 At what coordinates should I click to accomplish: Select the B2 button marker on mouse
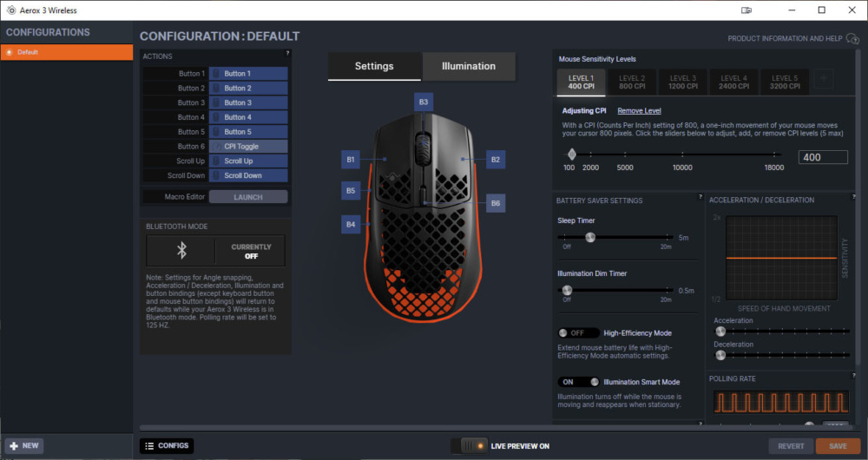(496, 160)
